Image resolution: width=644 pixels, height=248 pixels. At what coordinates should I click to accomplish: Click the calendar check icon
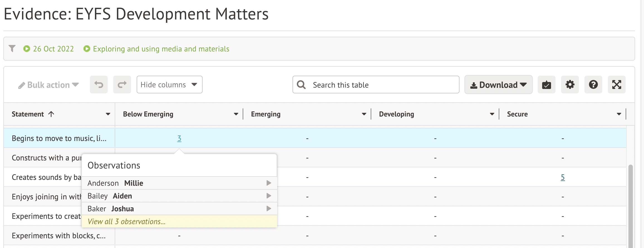pyautogui.click(x=546, y=85)
